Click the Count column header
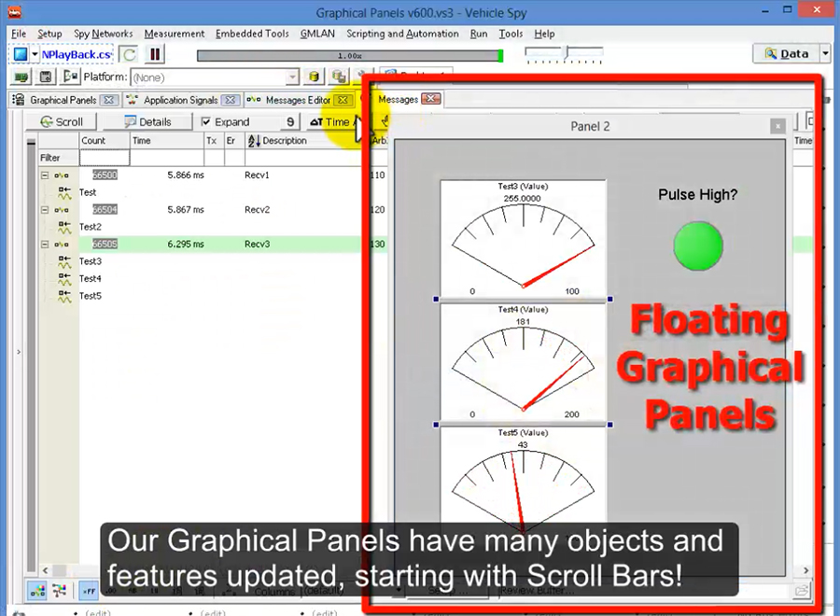The width and height of the screenshot is (840, 616). [x=105, y=140]
